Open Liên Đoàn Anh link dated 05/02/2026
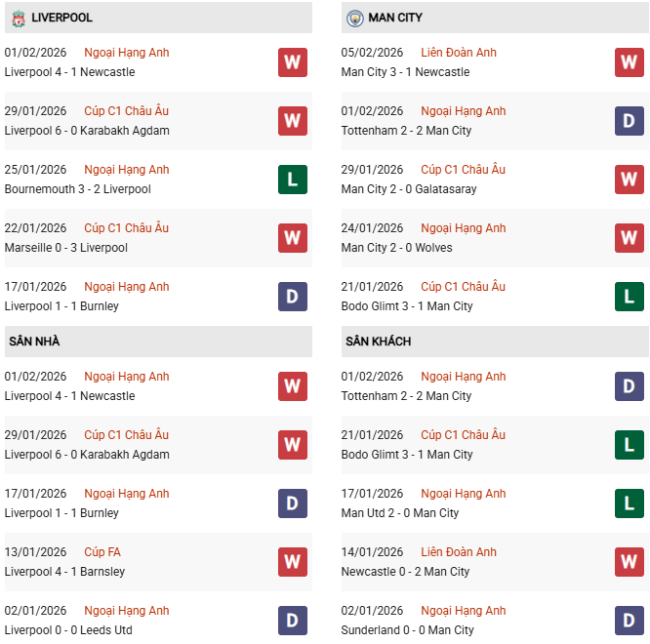Screen dimensions: 650x644 pos(458,53)
